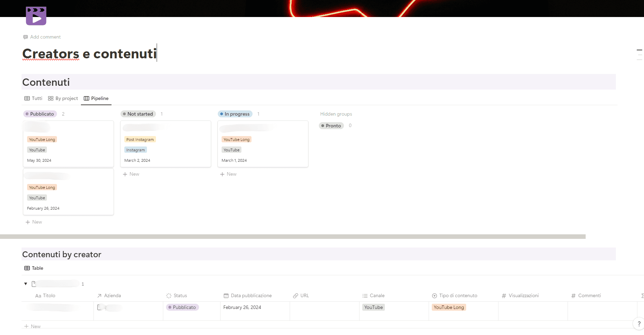644x335 pixels.
Task: Collapse the creator group in Contenuti by creator
Action: click(x=26, y=284)
